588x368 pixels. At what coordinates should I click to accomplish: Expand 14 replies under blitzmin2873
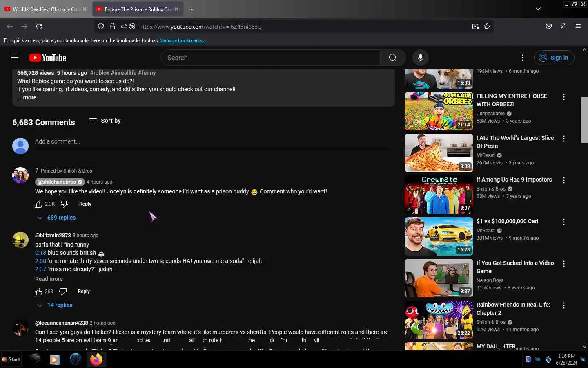(x=55, y=305)
